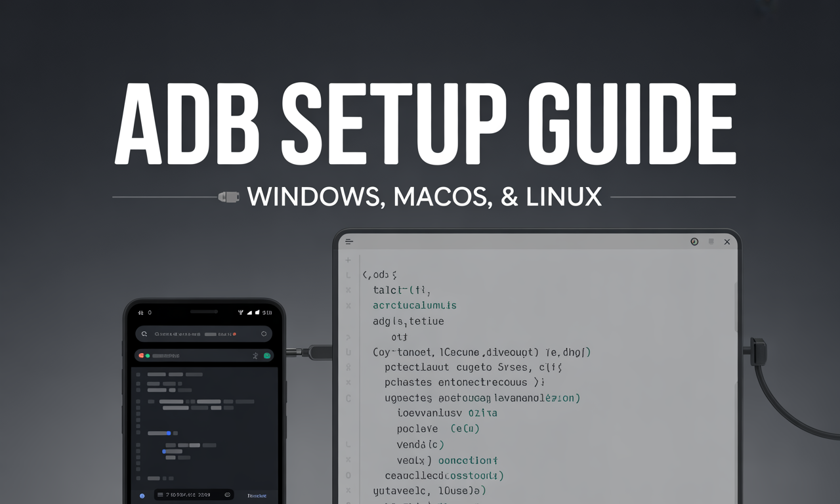
Task: Click the "WINDOWS, MACOS, & LINUX" subtitle
Action: click(425, 196)
